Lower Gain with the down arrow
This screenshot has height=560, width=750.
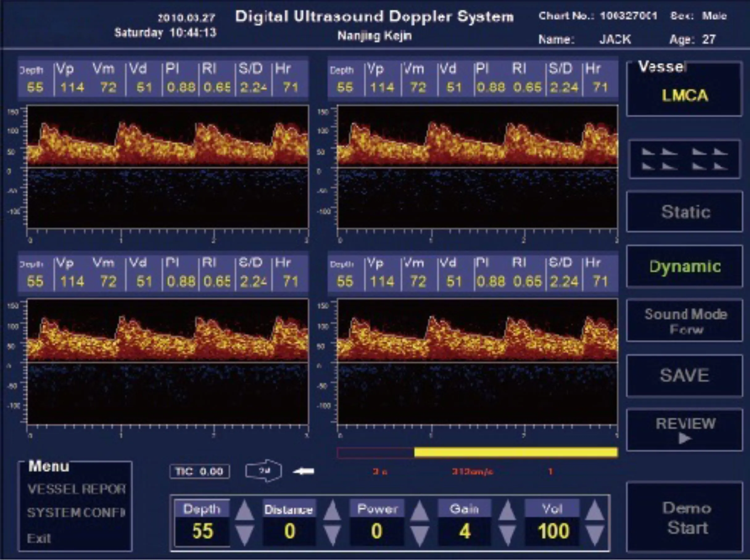click(x=507, y=535)
